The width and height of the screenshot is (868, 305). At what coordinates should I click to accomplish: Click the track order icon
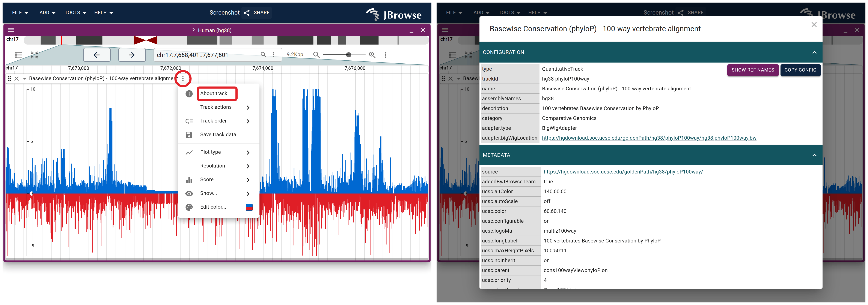click(189, 121)
